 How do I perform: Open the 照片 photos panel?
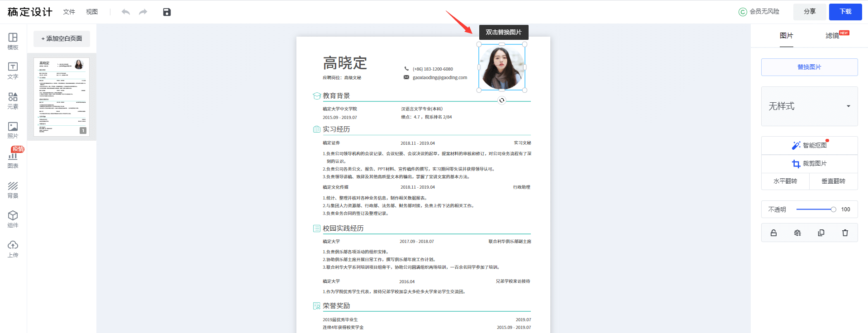[x=13, y=130]
